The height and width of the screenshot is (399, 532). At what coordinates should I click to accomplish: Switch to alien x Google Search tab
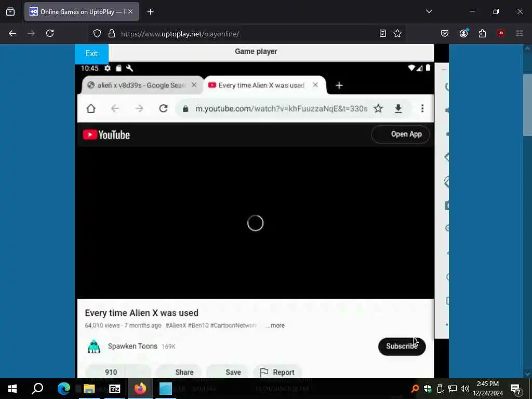[x=142, y=85]
